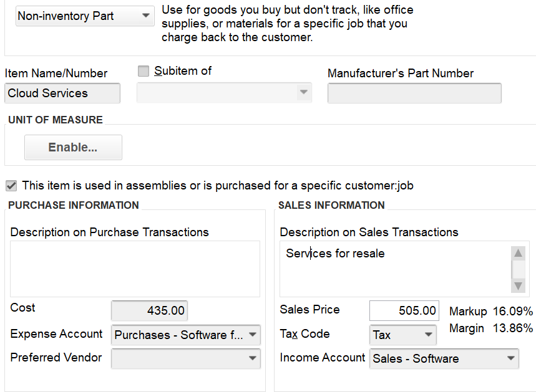Screen dimensions: 536x392
Task: Click in the Services for resale description
Action: click(x=335, y=254)
